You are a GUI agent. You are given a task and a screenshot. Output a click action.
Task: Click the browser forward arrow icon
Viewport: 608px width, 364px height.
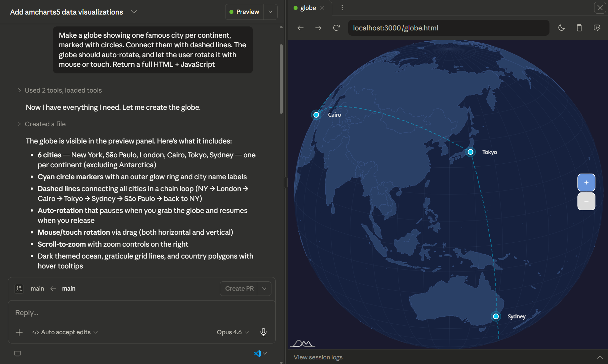tap(318, 28)
